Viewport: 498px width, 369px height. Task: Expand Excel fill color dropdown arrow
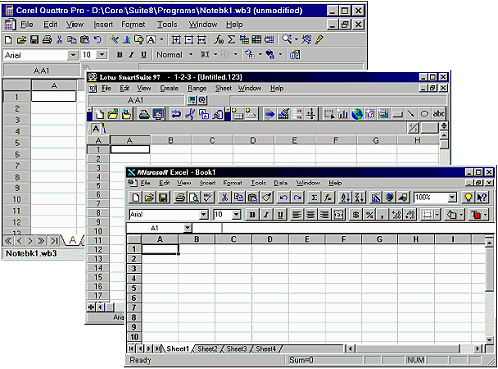(461, 215)
